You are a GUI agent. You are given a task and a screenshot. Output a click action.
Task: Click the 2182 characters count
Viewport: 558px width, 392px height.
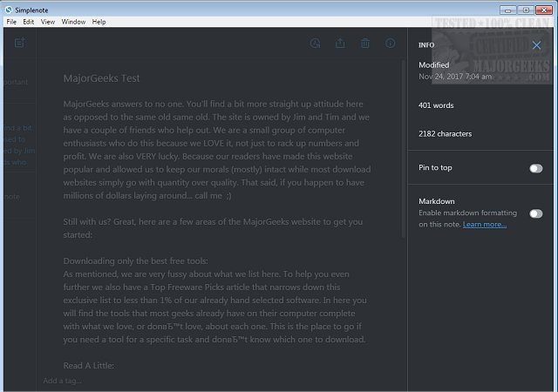click(445, 134)
